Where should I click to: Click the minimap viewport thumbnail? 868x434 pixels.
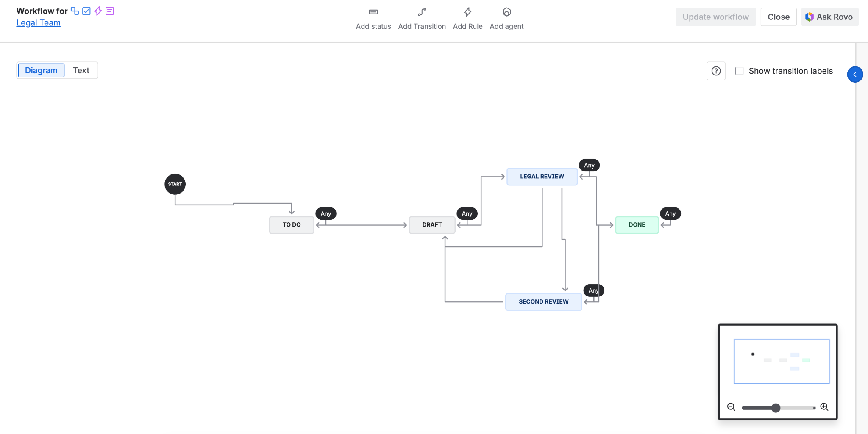tap(782, 361)
